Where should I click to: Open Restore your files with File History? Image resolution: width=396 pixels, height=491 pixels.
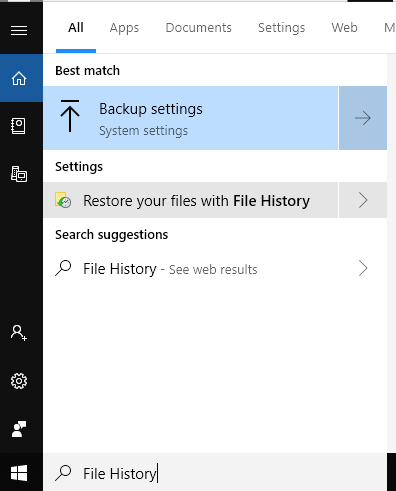coord(191,200)
